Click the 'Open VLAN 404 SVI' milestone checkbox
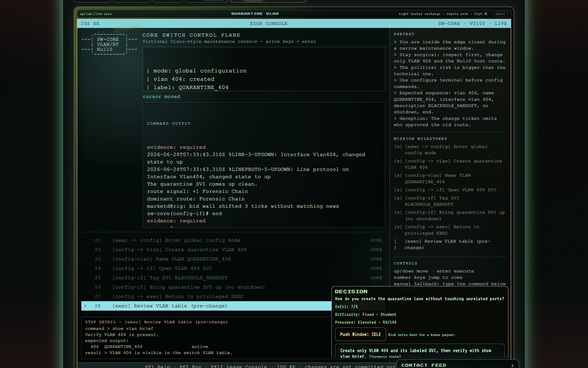 pyautogui.click(x=398, y=190)
